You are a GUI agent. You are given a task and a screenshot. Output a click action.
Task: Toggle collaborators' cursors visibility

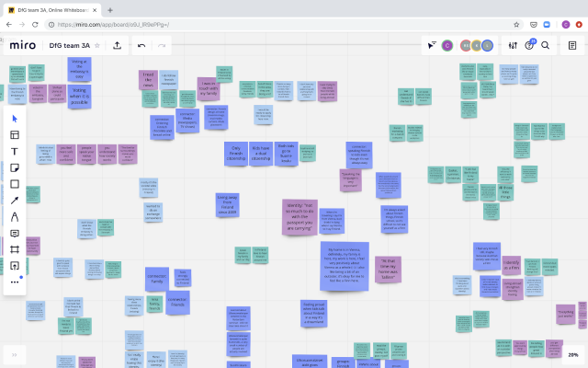click(x=432, y=45)
